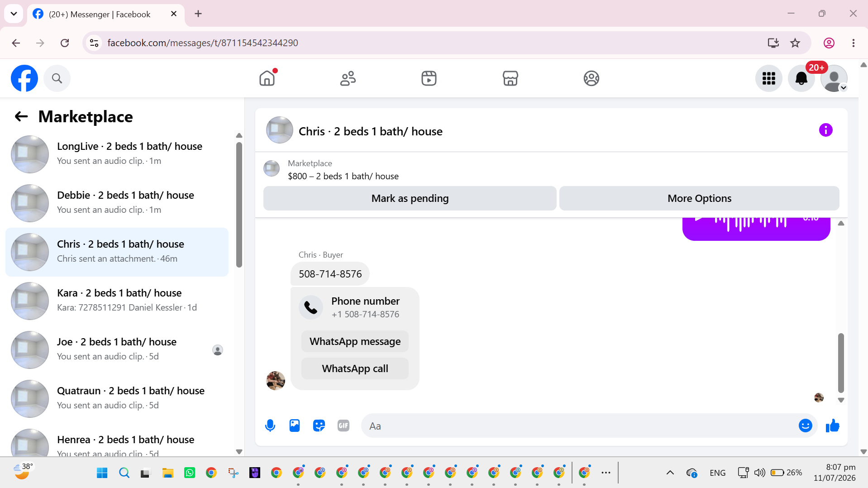Open a new browser tab
The height and width of the screenshot is (488, 868).
(x=198, y=14)
